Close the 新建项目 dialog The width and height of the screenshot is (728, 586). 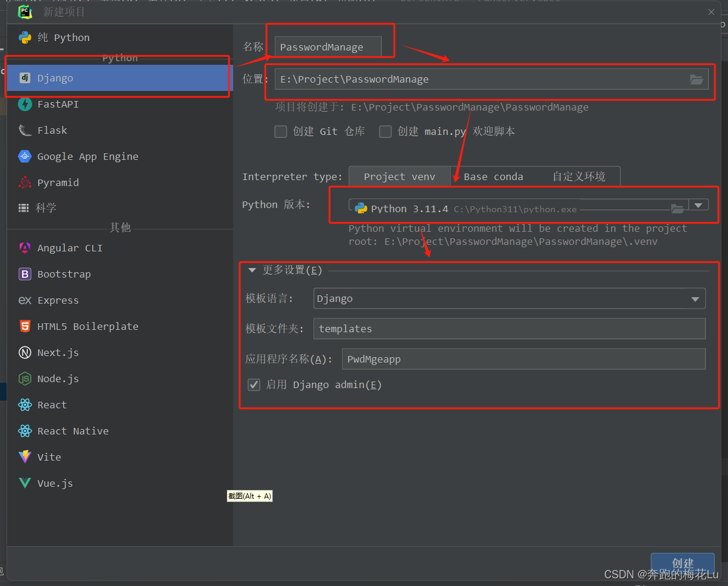(x=711, y=12)
